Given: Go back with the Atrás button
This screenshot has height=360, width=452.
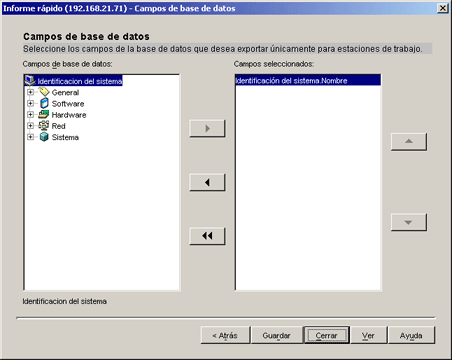Looking at the screenshot, I should coord(225,335).
